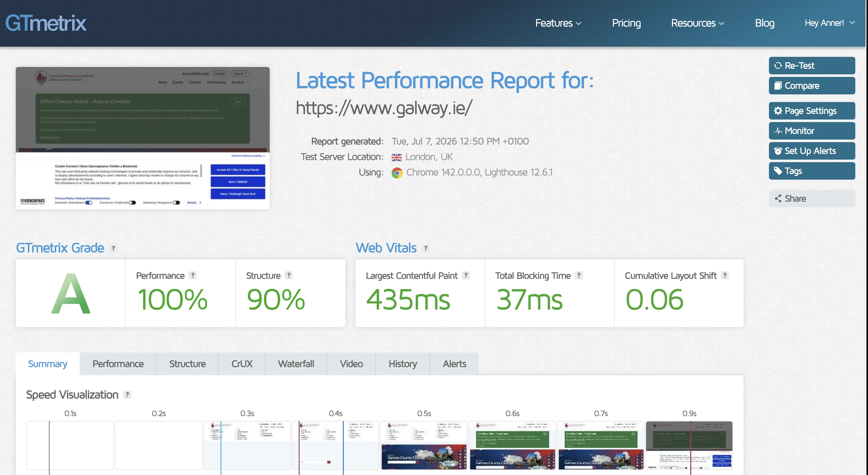The width and height of the screenshot is (868, 475).
Task: Click the Chrome browser icon
Action: click(x=397, y=173)
